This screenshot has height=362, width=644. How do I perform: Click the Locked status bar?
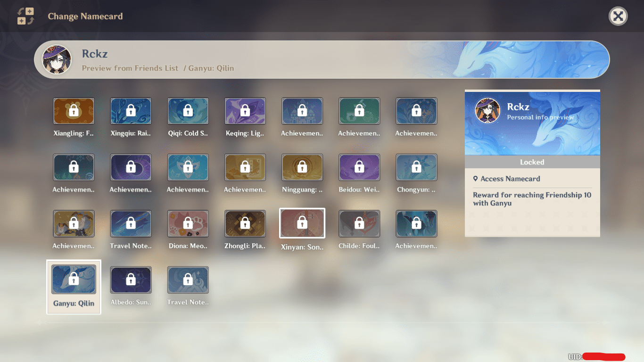[x=532, y=162]
